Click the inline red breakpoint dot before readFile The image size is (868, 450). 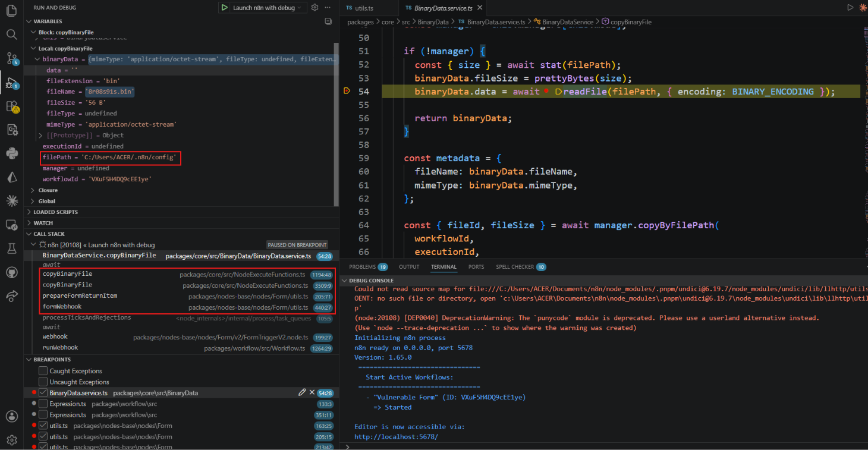coord(546,92)
